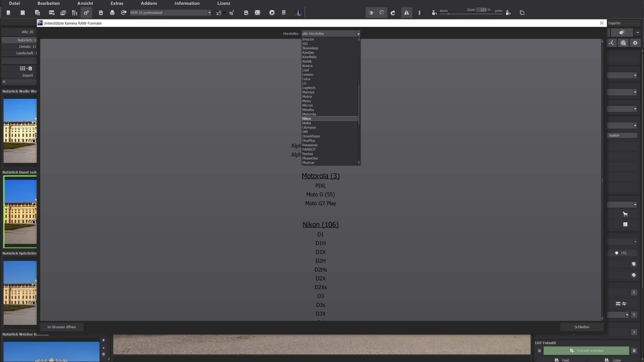This screenshot has height=362, width=644.
Task: Select Olympus in manufacturer list
Action: (x=329, y=127)
